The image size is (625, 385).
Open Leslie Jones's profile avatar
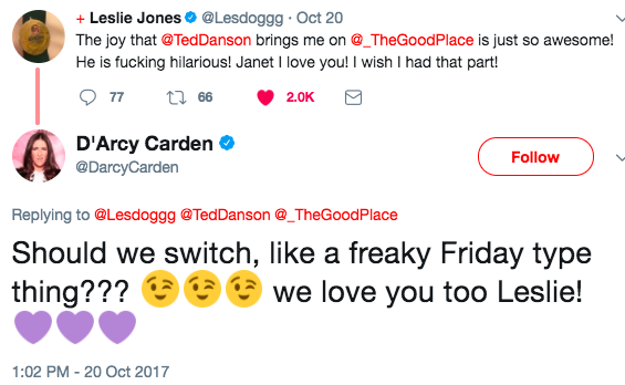tap(38, 36)
